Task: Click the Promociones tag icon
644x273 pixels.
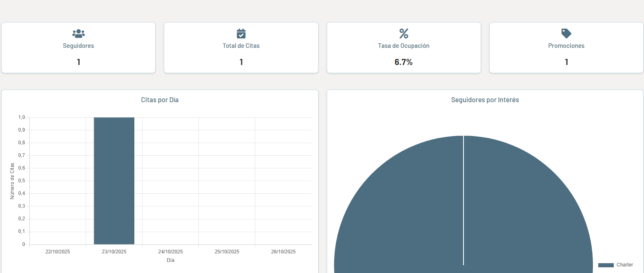Action: point(566,34)
